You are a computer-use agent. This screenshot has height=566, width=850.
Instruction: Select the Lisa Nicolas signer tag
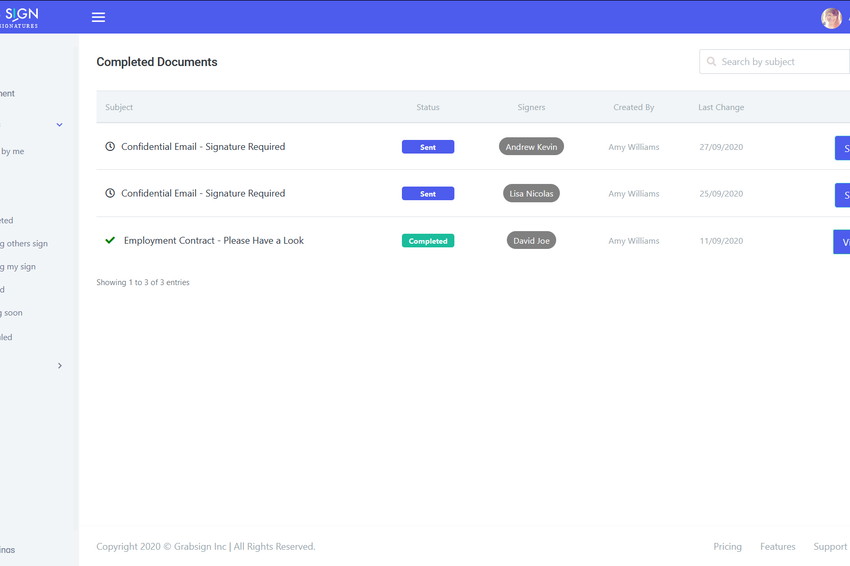tap(531, 193)
